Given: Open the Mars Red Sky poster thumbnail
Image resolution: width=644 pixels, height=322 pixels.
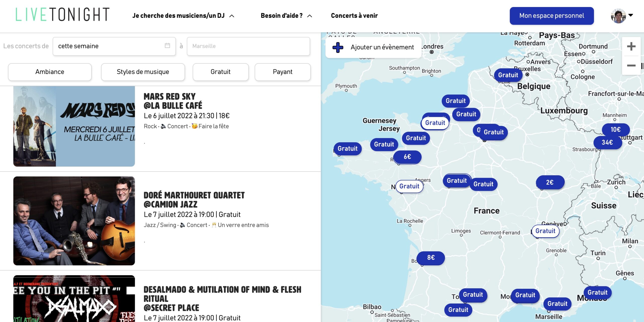Looking at the screenshot, I should point(74,126).
